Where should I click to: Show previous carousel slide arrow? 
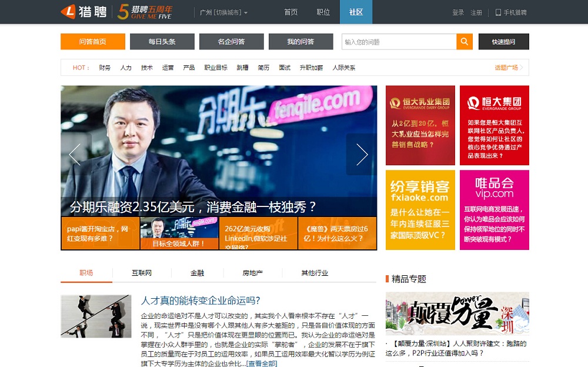coord(75,154)
